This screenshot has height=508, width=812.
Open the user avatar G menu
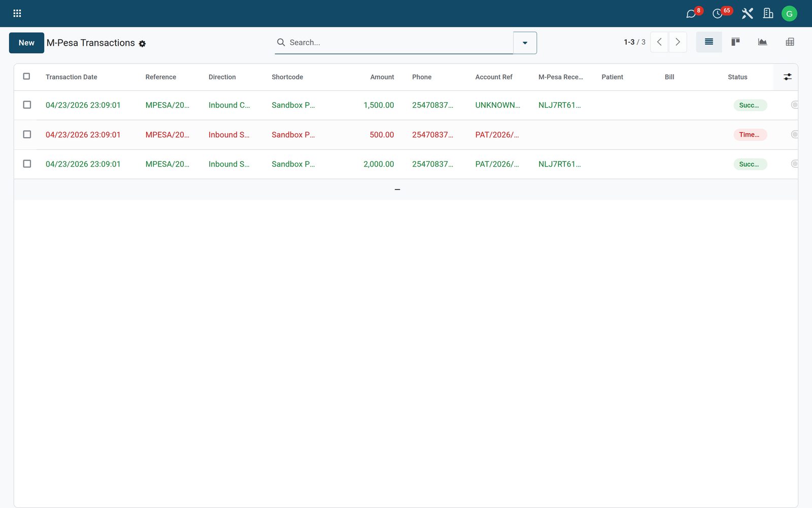point(789,14)
